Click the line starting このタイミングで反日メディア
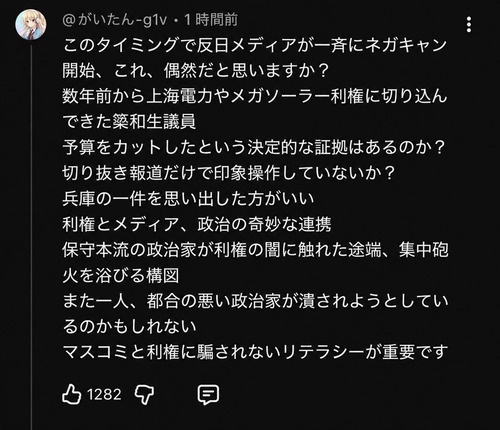The width and height of the screenshot is (500, 430). pos(255,45)
